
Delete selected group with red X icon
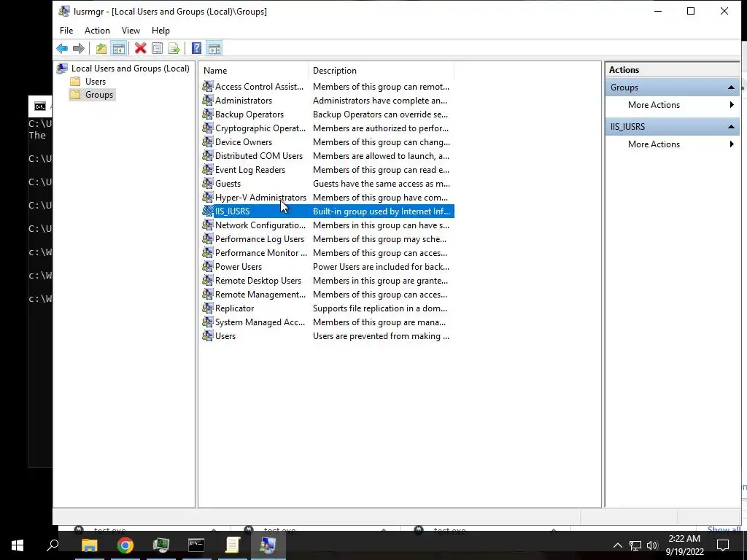[140, 48]
